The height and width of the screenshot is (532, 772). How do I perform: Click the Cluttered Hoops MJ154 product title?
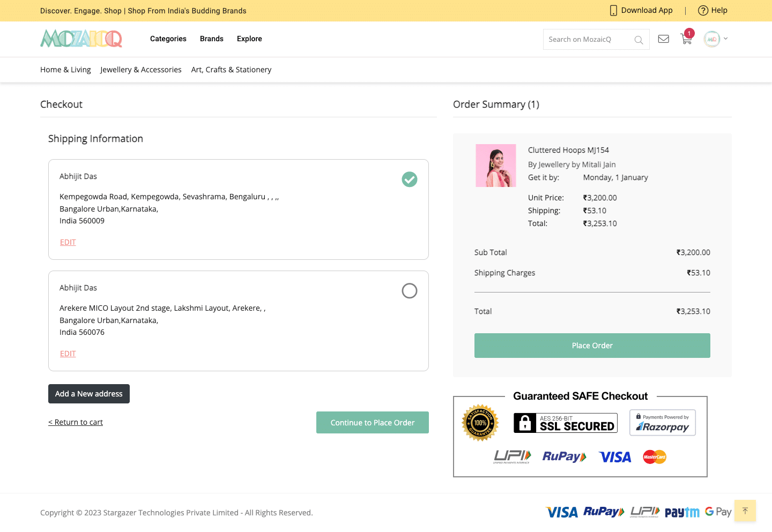[568, 150]
